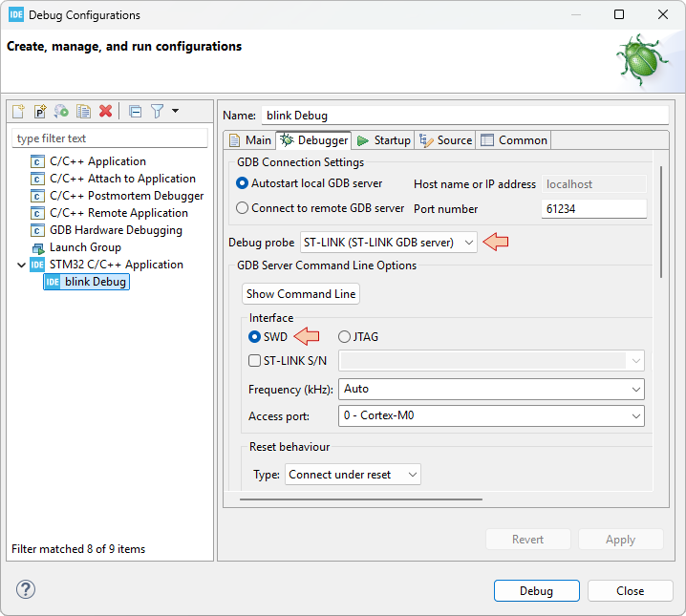This screenshot has height=616, width=686.
Task: Collapse all configuration tree items
Action: (135, 112)
